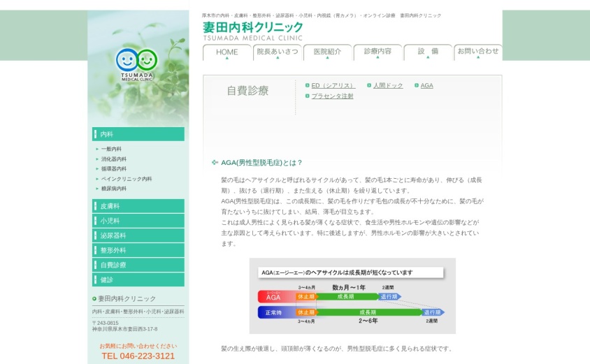
Task: Follow the 人間ドック link
Action: 388,86
